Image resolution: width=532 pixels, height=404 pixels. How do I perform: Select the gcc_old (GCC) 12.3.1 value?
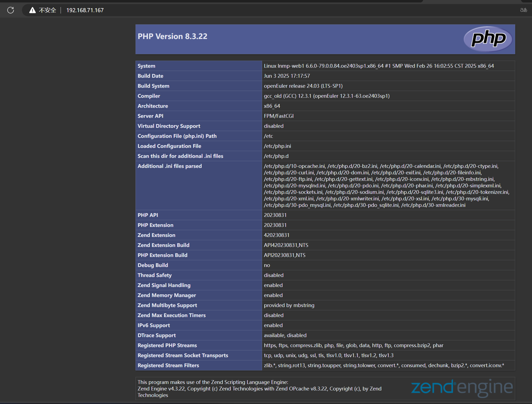point(327,96)
